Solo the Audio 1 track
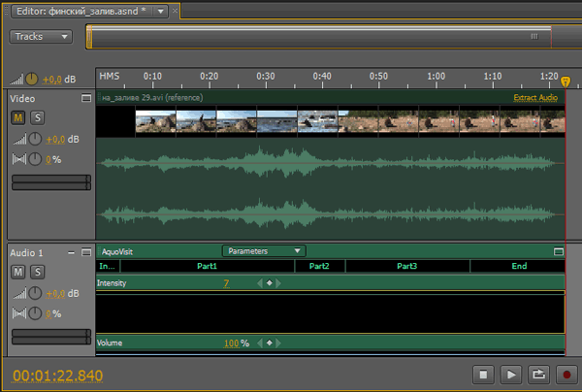The image size is (582, 392). (x=38, y=272)
